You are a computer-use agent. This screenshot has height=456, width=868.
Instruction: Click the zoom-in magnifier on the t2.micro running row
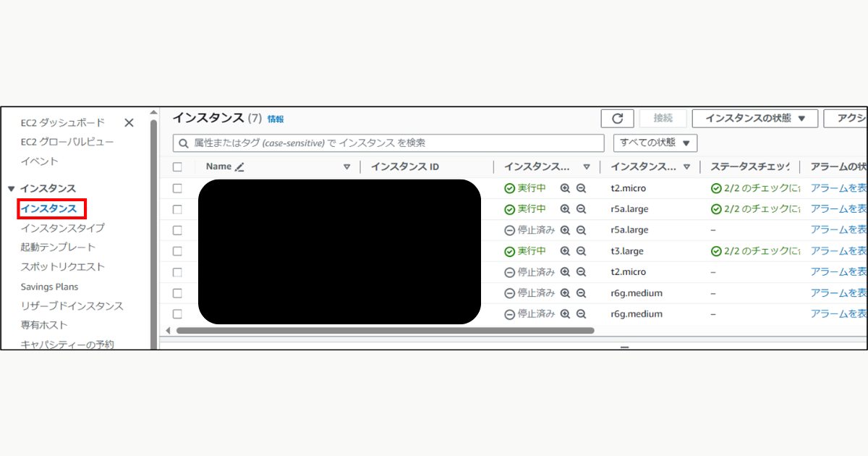pyautogui.click(x=566, y=188)
